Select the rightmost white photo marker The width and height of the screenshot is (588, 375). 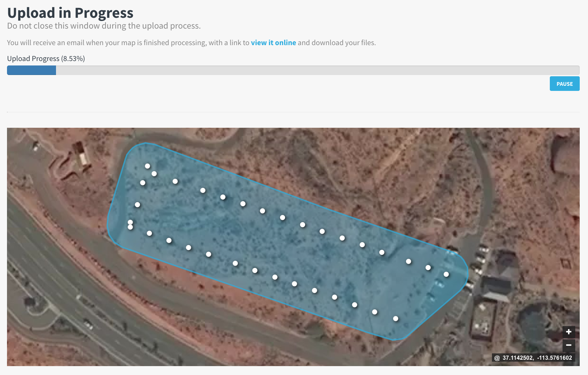[446, 274]
